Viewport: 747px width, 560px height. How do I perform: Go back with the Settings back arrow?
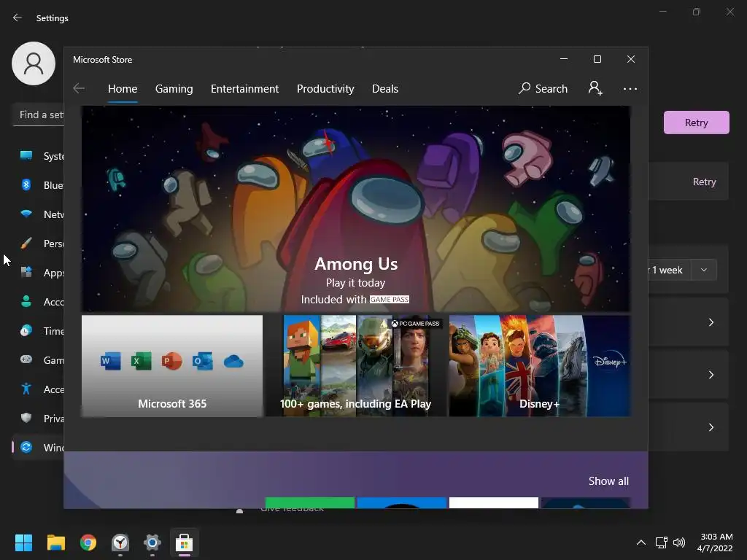click(18, 18)
